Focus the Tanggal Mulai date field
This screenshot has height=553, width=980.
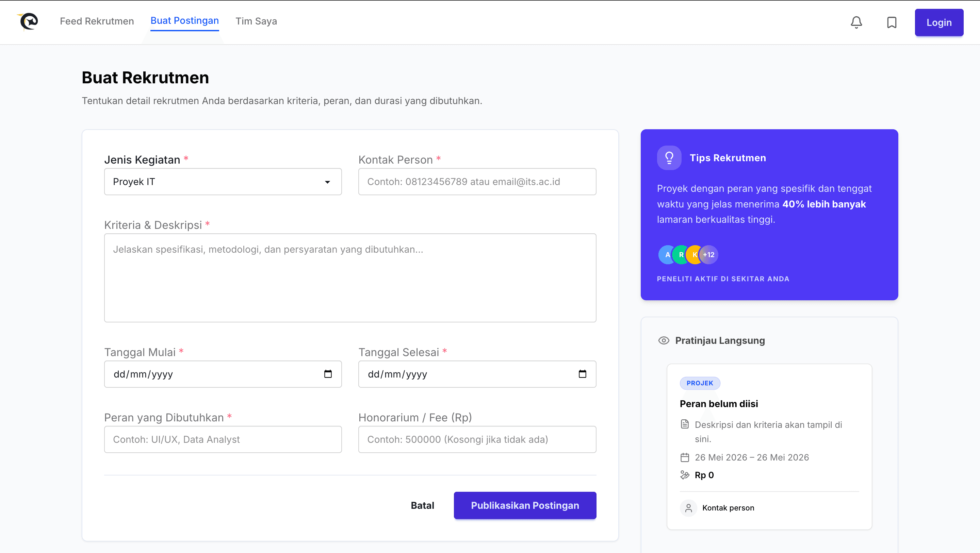(223, 374)
